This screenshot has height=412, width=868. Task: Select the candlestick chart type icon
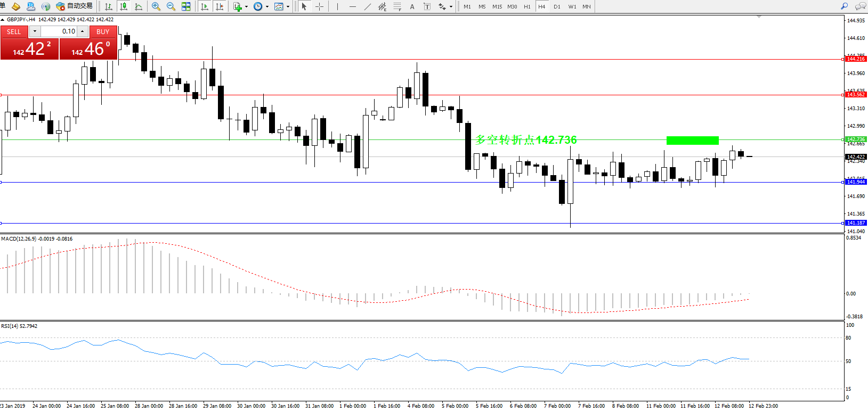click(x=124, y=6)
